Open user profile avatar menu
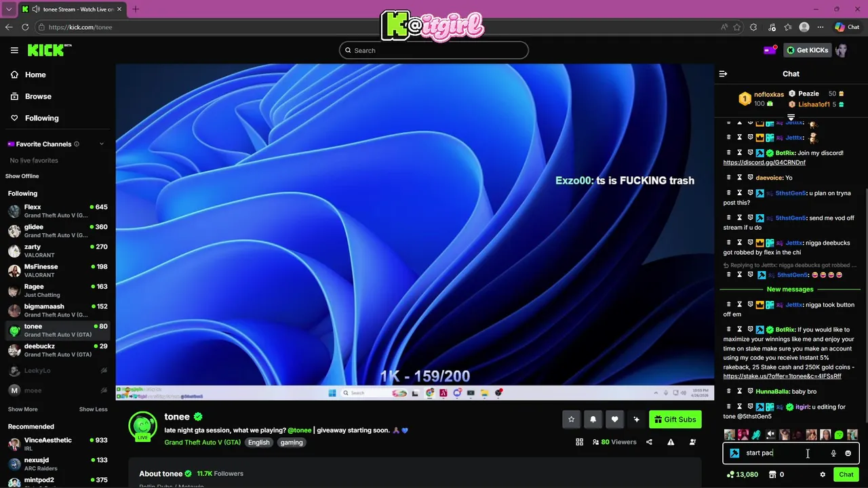 pyautogui.click(x=842, y=50)
